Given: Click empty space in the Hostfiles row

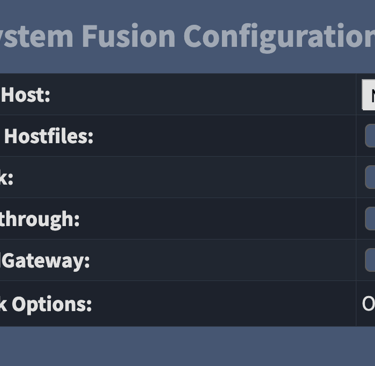Looking at the screenshot, I should [x=223, y=136].
